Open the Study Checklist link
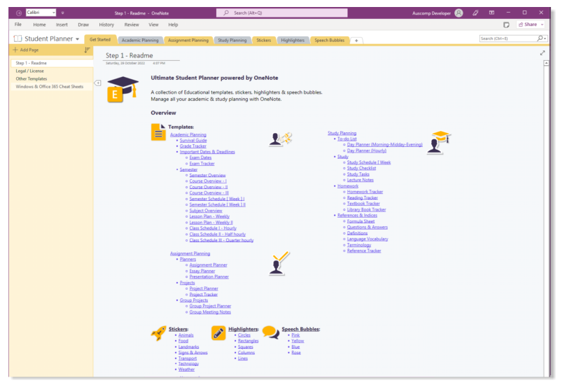This screenshot has width=574, height=392. click(361, 168)
